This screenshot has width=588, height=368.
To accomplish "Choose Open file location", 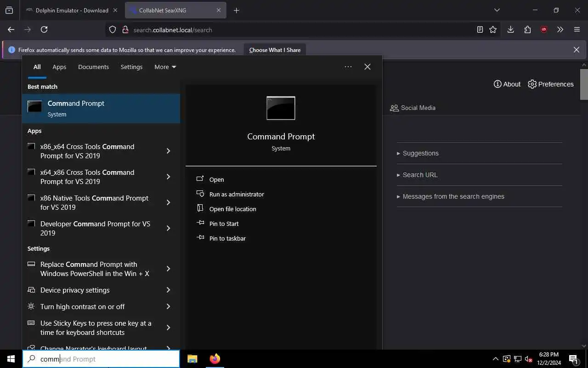I will click(x=232, y=209).
